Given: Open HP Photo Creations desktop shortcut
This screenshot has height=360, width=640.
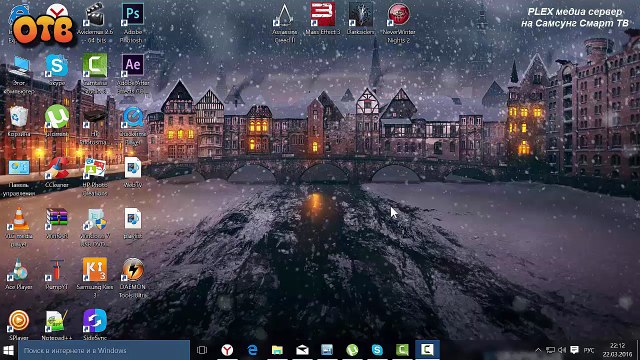Looking at the screenshot, I should tap(95, 176).
